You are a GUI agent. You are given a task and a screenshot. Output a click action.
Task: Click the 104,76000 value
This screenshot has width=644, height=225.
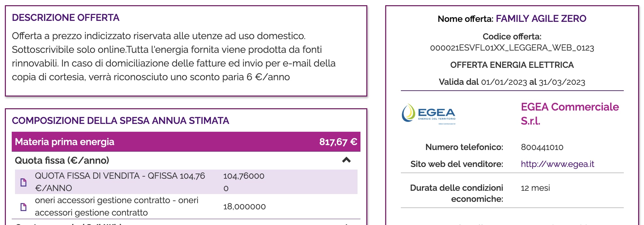tap(243, 176)
